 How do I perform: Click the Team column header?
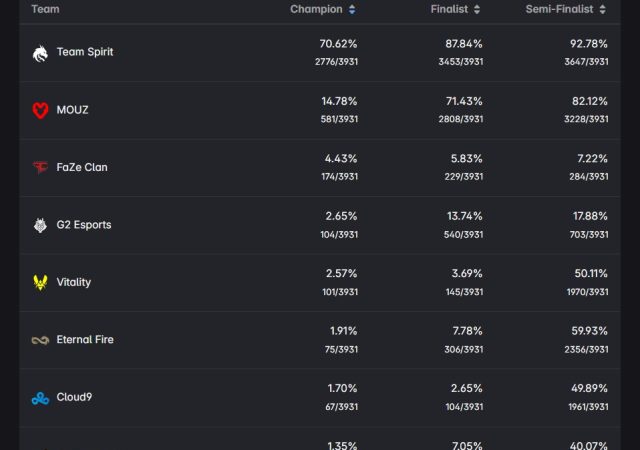coord(45,9)
